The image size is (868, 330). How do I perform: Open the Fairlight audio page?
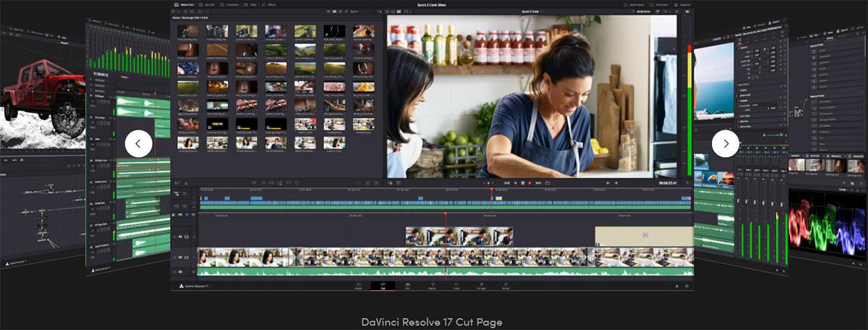481,286
